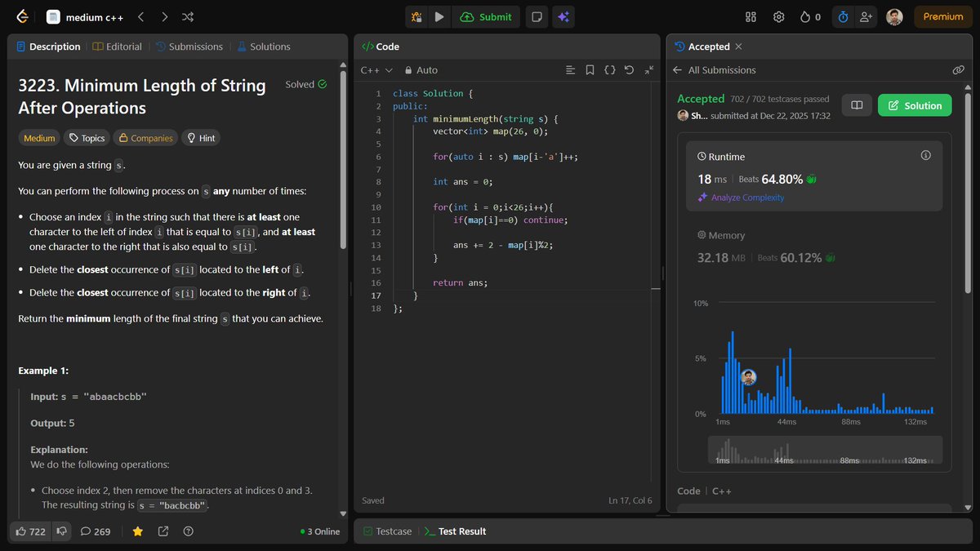Open the sticky notes icon beside Submit
980x551 pixels.
(x=537, y=16)
